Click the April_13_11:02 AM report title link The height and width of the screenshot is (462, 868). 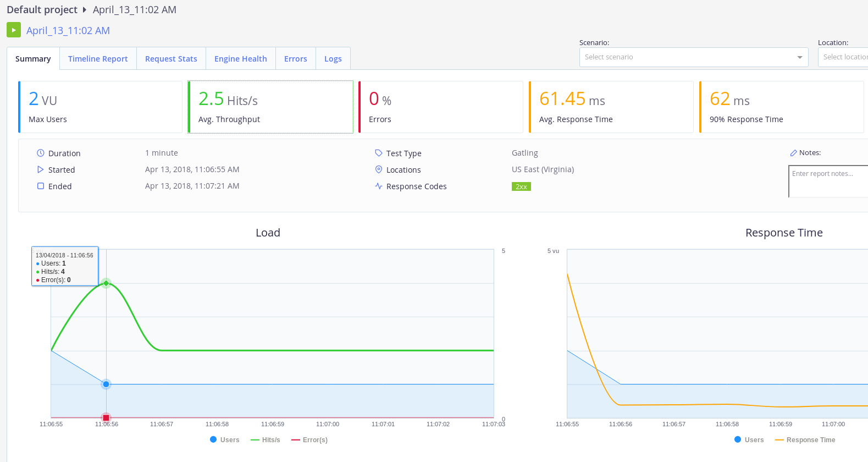point(68,31)
